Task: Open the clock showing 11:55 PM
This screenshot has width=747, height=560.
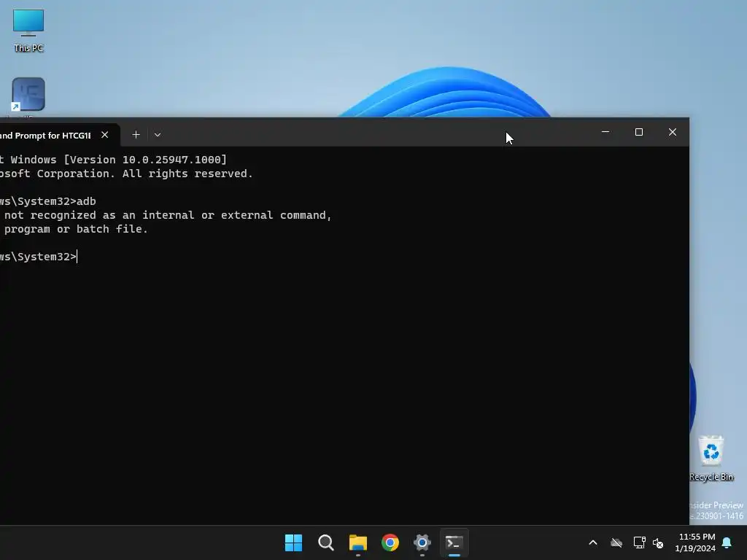Action: 695,542
